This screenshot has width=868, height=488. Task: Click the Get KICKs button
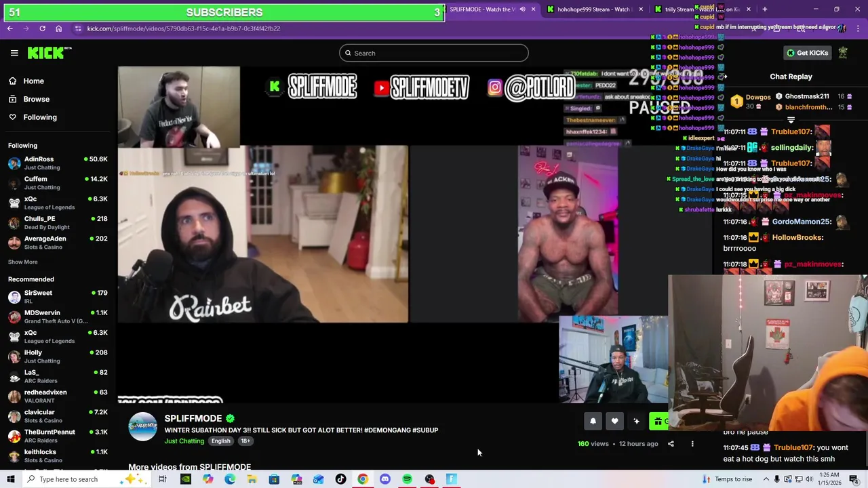(807, 53)
